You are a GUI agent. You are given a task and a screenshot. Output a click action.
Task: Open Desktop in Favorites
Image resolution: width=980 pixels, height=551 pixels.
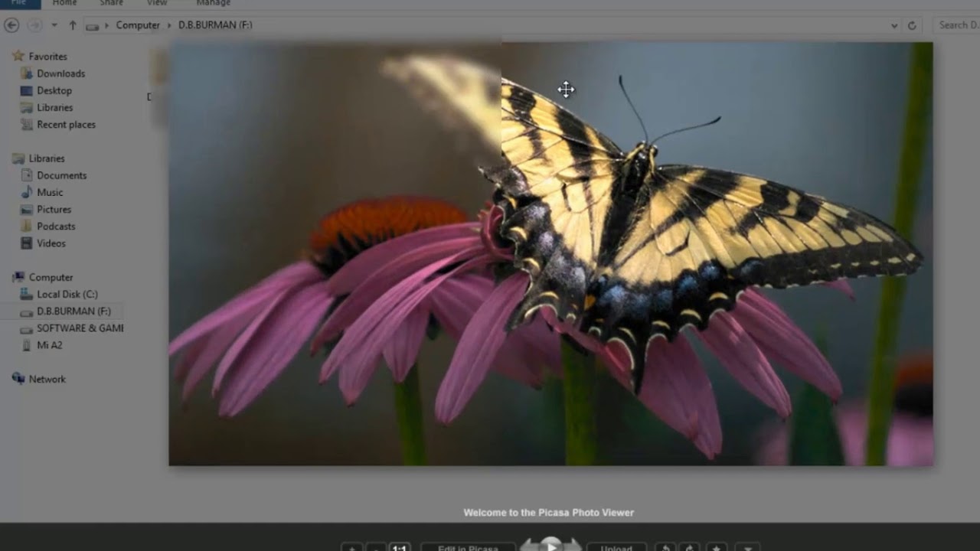pos(54,90)
